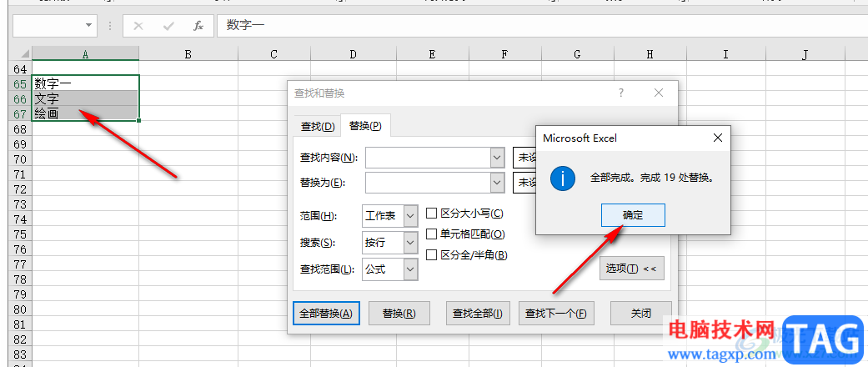Select column F header

pyautogui.click(x=504, y=53)
